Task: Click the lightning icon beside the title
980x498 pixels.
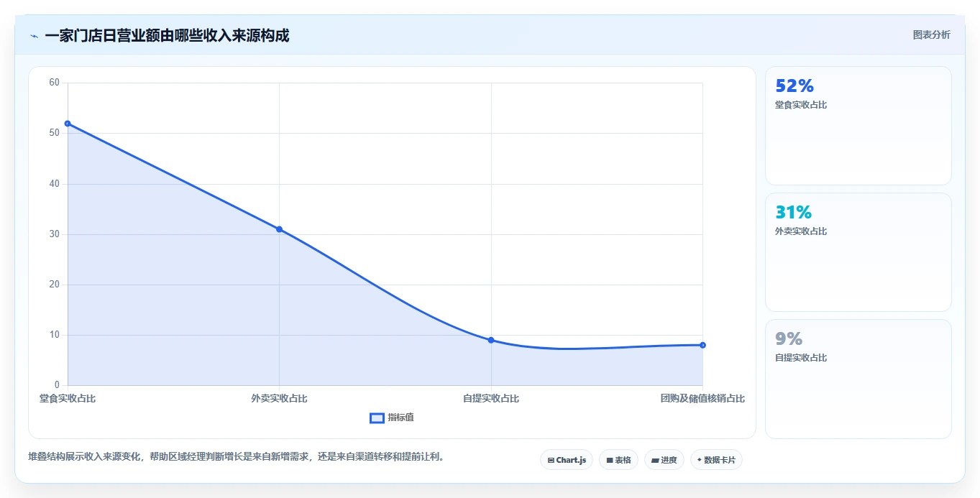Action: [x=34, y=36]
